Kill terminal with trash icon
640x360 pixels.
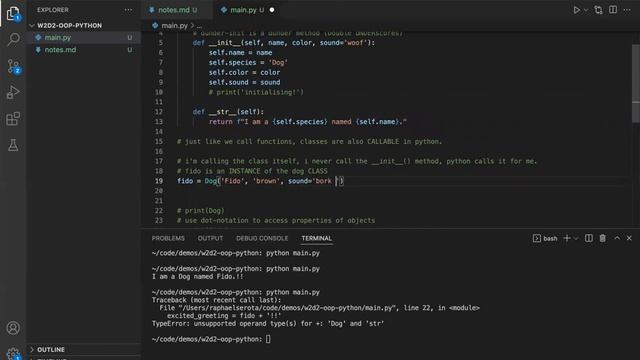[x=602, y=238]
